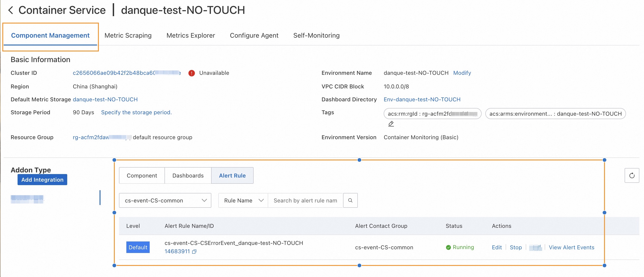Click the red Unavailable status icon

pos(191,73)
